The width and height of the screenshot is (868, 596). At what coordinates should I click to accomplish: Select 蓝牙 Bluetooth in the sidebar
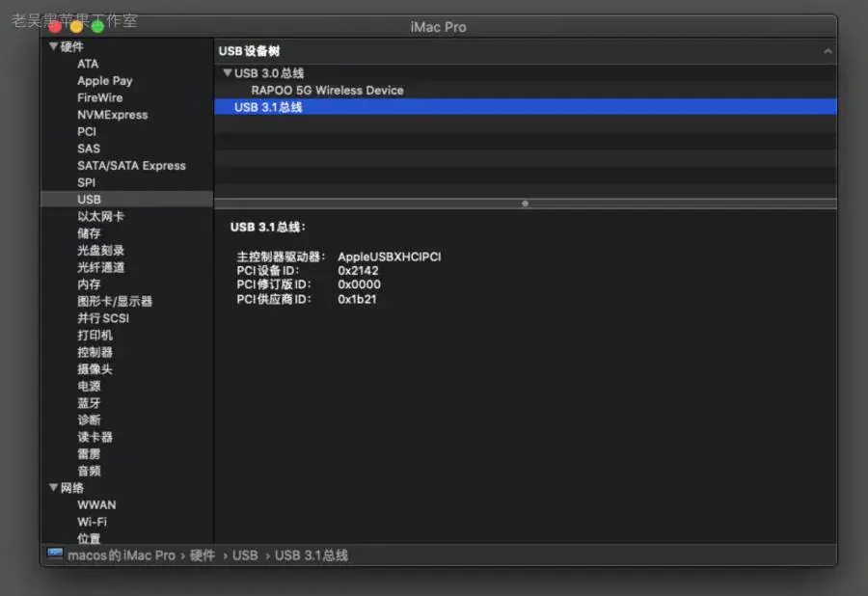[89, 403]
